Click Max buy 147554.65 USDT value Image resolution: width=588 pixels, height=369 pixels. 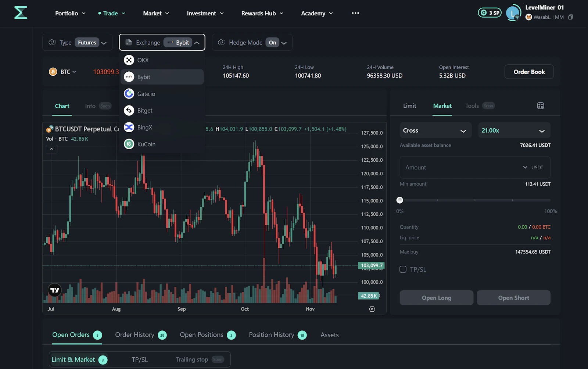pos(533,252)
